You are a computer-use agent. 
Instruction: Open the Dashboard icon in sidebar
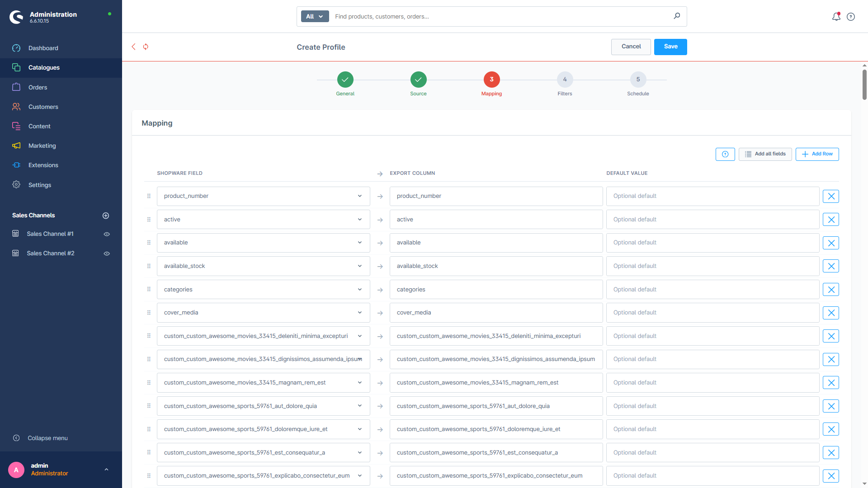point(16,48)
